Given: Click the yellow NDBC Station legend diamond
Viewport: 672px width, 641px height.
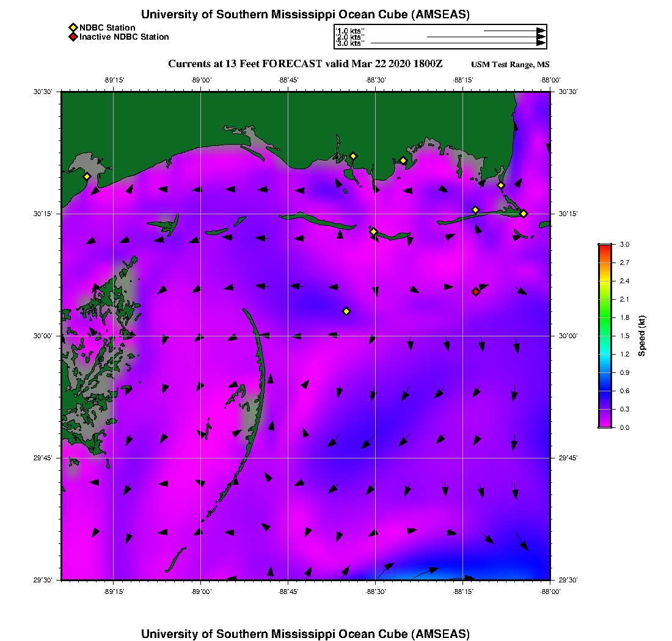Looking at the screenshot, I should (x=73, y=27).
